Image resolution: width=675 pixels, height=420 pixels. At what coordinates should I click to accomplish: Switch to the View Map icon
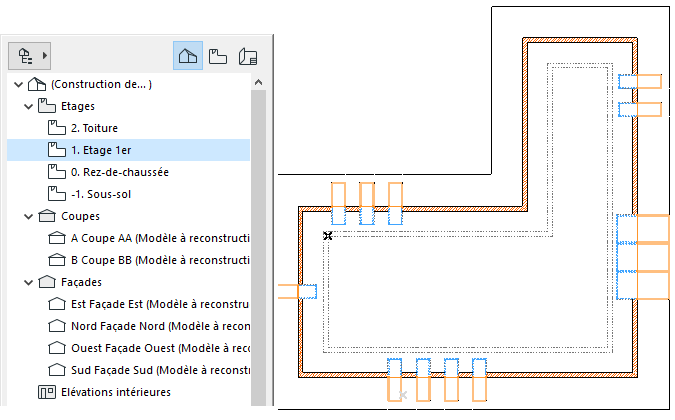(x=218, y=56)
